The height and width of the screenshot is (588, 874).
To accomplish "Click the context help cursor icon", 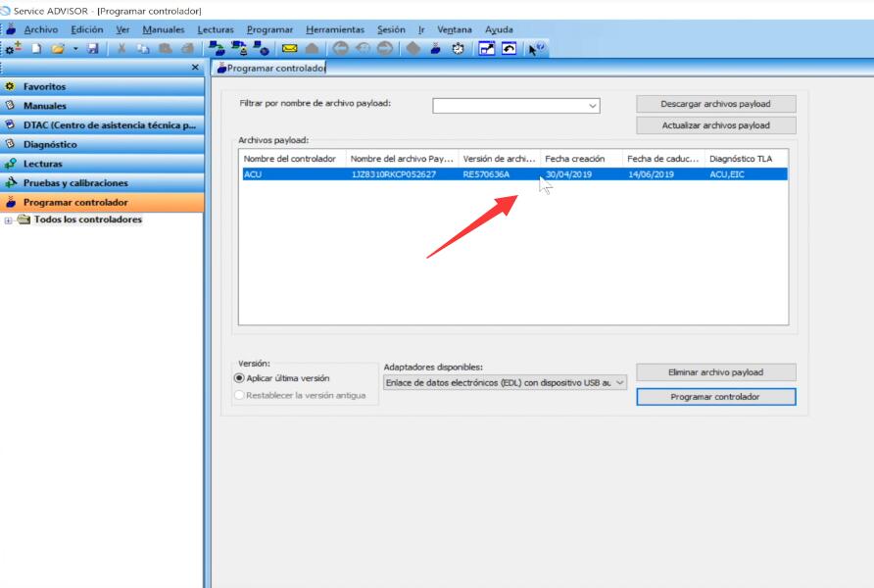I will pos(536,49).
